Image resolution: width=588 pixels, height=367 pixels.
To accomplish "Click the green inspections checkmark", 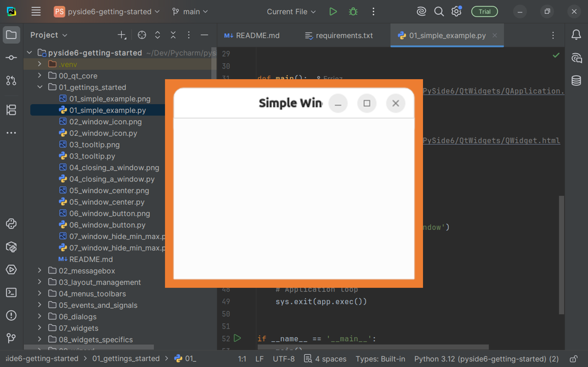I will [556, 55].
